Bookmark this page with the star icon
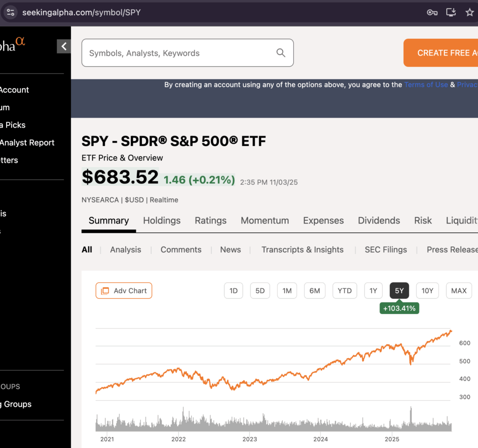This screenshot has height=448, width=478. (470, 13)
